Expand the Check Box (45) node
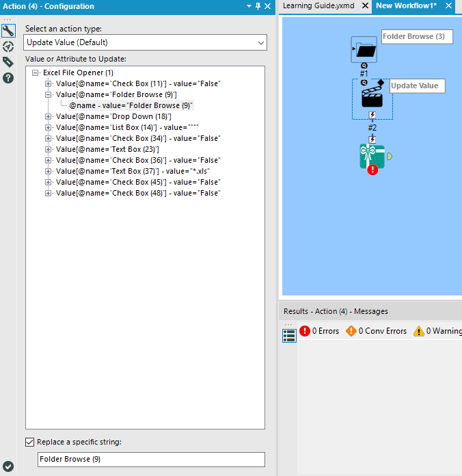 tap(48, 182)
